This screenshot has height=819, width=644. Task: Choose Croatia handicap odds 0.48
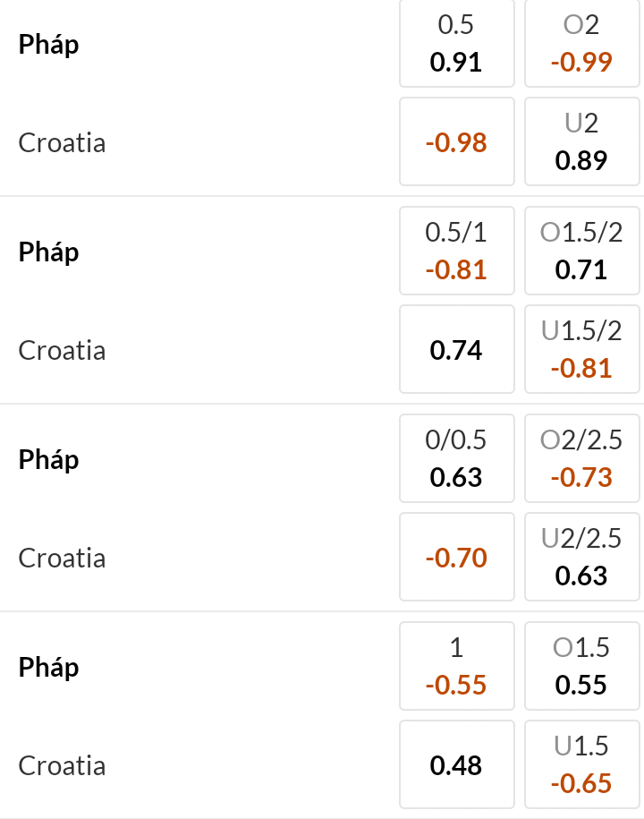(456, 765)
